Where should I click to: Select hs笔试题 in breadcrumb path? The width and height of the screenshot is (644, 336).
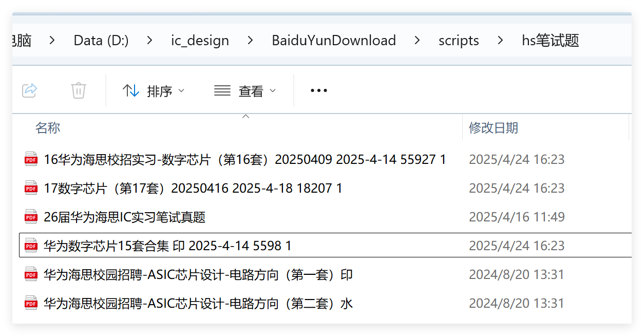(x=551, y=41)
